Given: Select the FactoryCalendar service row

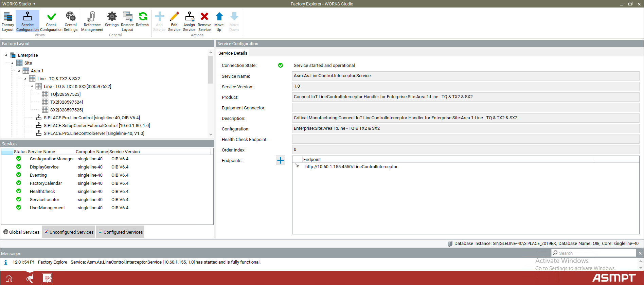Looking at the screenshot, I should (107, 183).
